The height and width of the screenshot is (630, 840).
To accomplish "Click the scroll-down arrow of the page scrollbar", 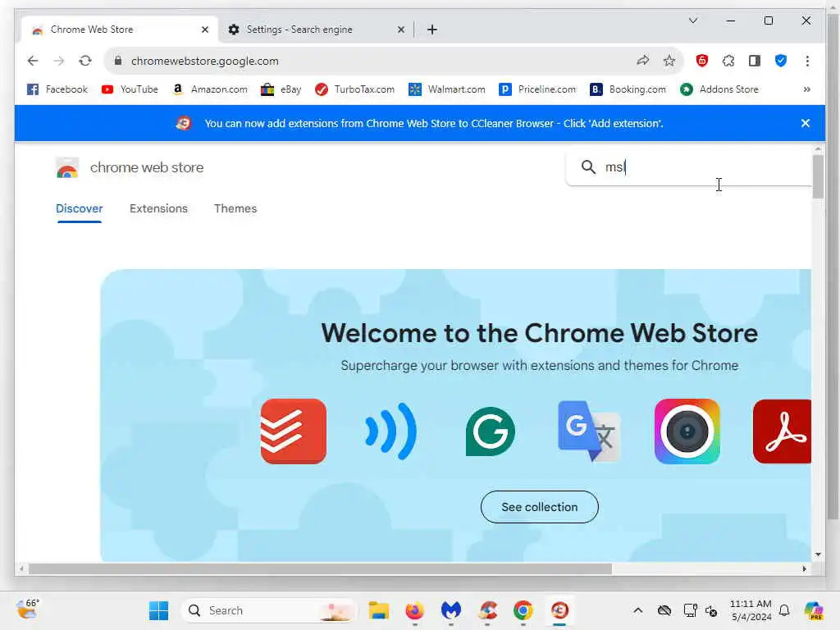I will pyautogui.click(x=818, y=555).
